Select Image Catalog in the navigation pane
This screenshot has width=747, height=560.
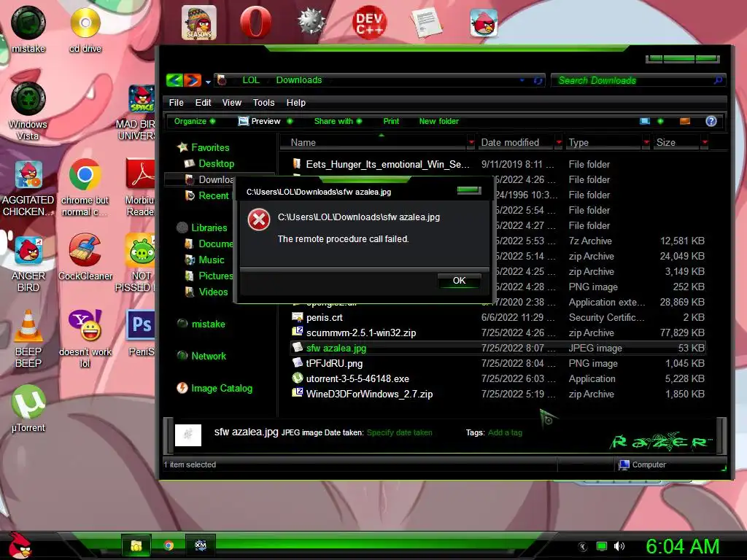[x=222, y=388]
